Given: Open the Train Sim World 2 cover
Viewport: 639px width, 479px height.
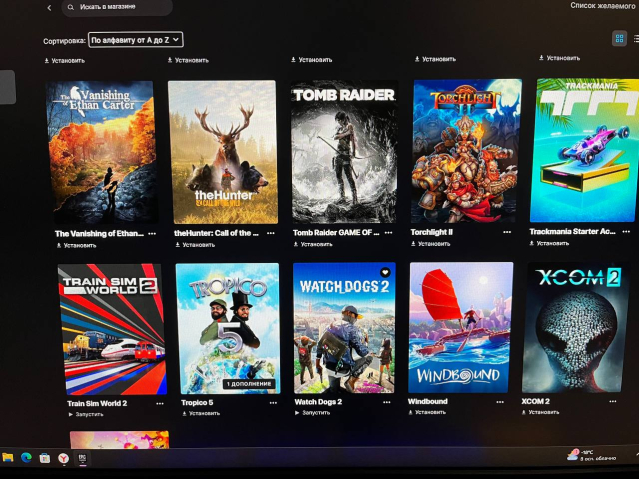Looking at the screenshot, I should pyautogui.click(x=112, y=329).
